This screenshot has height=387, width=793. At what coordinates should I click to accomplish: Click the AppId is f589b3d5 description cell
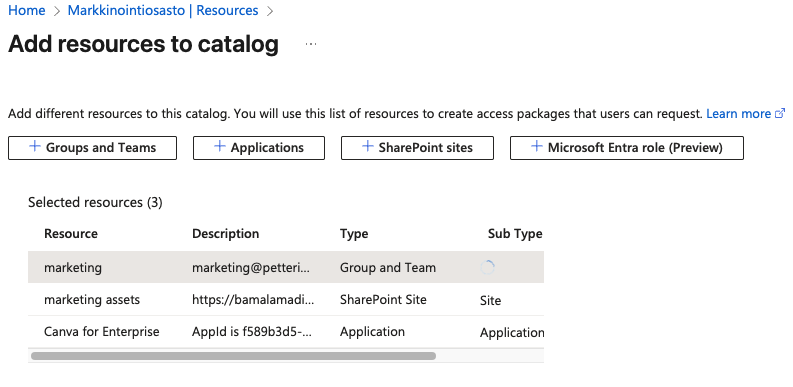(x=251, y=332)
